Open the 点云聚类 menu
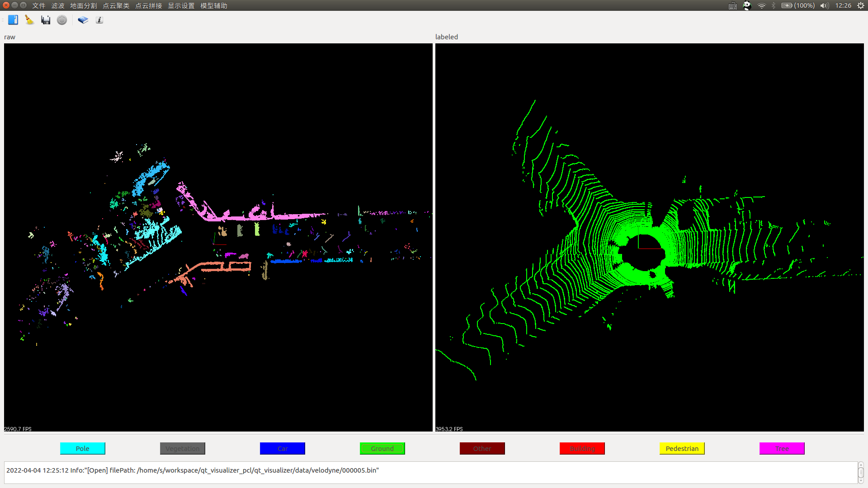The image size is (868, 488). 116,5
